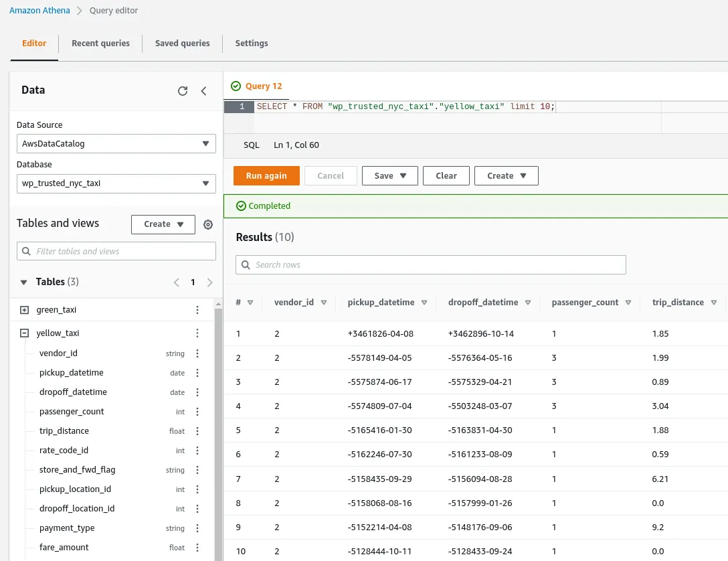
Task: Click Ln 1, Col 60 status text
Action: (296, 145)
